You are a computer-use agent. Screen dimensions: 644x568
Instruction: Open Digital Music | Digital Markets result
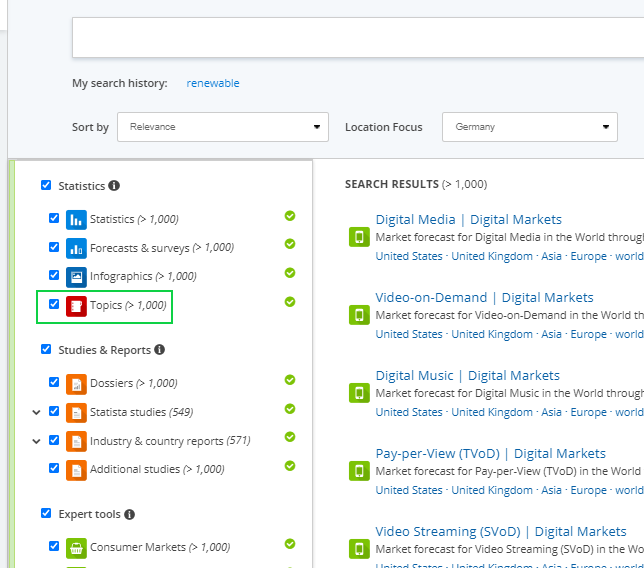click(468, 375)
